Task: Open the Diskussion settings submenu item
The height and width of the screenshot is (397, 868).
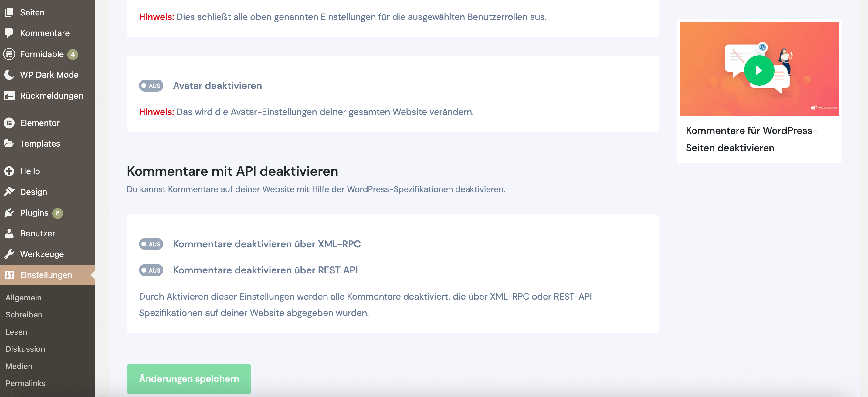Action: tap(25, 349)
